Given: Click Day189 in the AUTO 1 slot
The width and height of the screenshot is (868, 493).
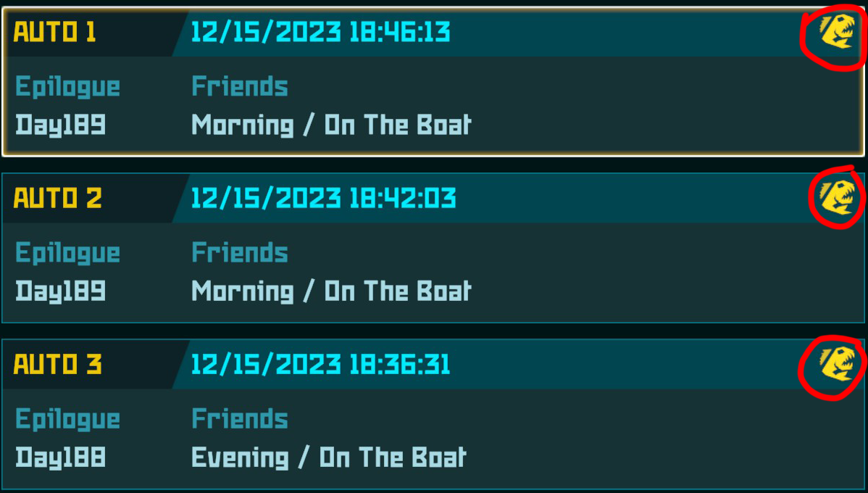Looking at the screenshot, I should coord(61,125).
